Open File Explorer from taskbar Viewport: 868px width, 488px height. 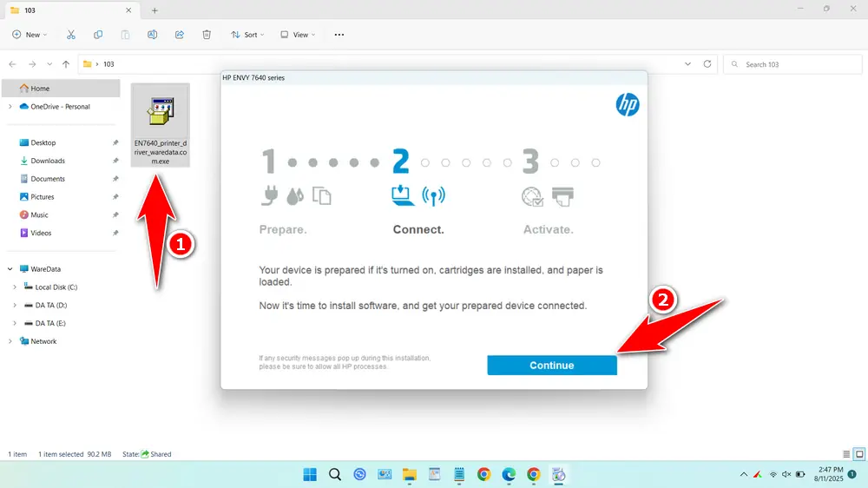[x=409, y=474]
